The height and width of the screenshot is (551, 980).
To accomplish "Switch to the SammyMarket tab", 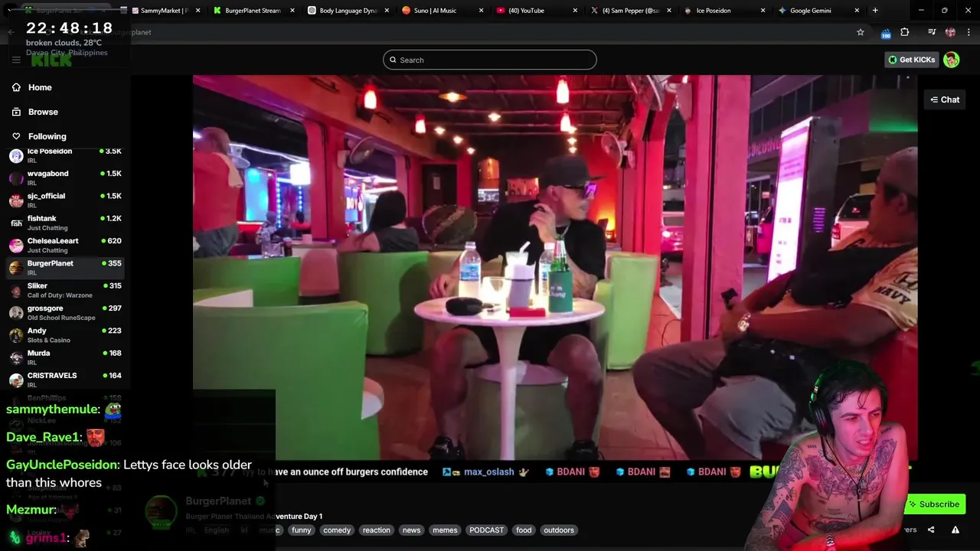I will 164,11.
